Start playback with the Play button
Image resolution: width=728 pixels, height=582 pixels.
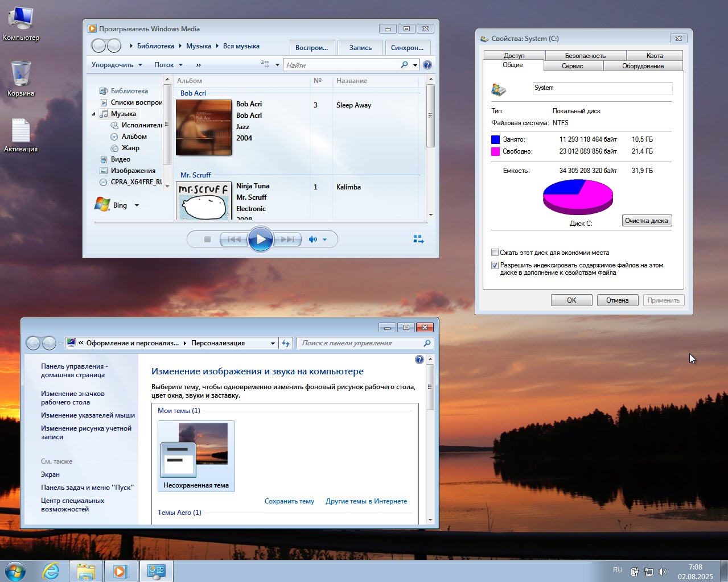[x=261, y=240]
